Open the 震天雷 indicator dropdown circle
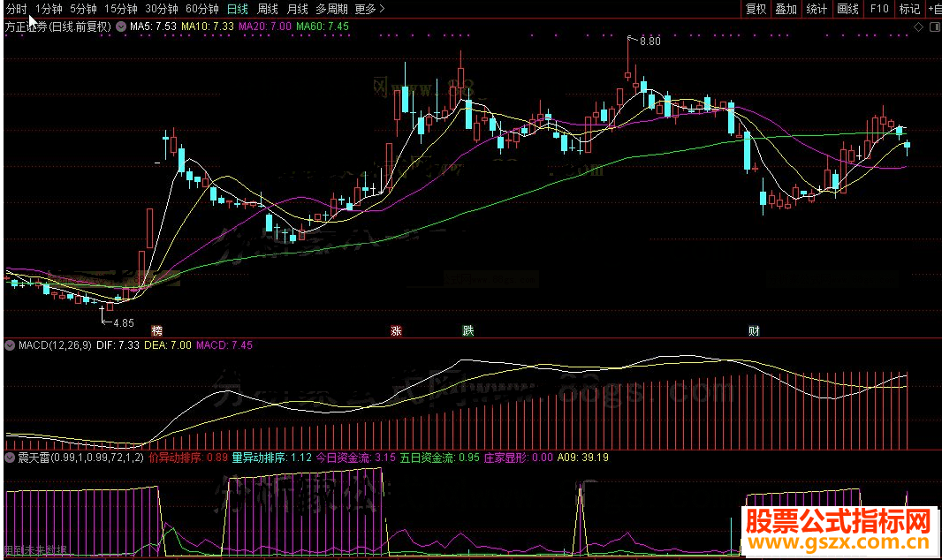The height and width of the screenshot is (560, 942). pos(10,458)
